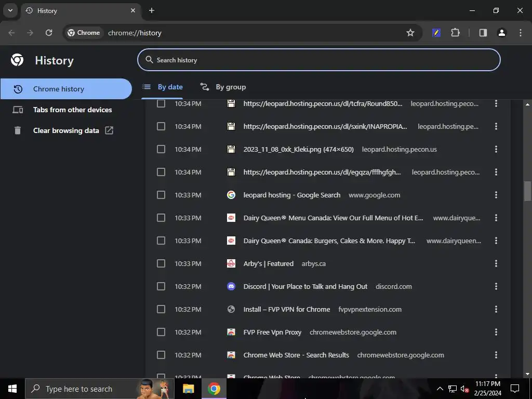Toggle the side panel icon
The height and width of the screenshot is (399, 532).
(483, 33)
